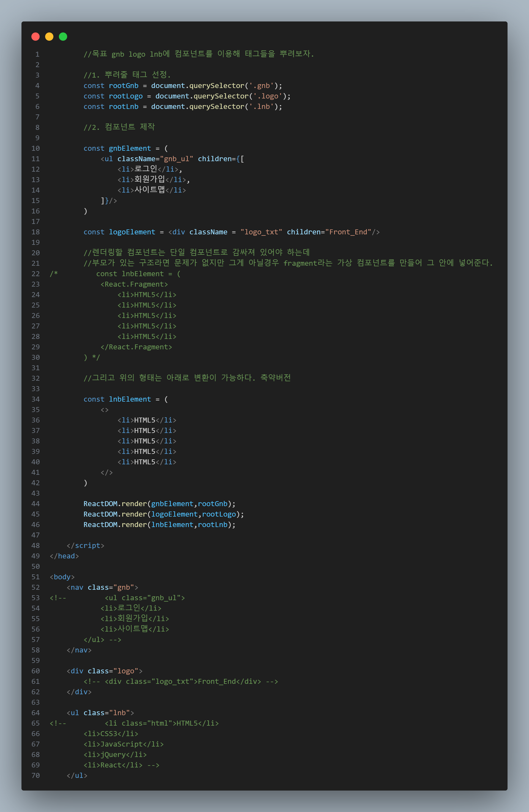
Task: Click the commented 'CSS3' list item
Action: [111, 734]
